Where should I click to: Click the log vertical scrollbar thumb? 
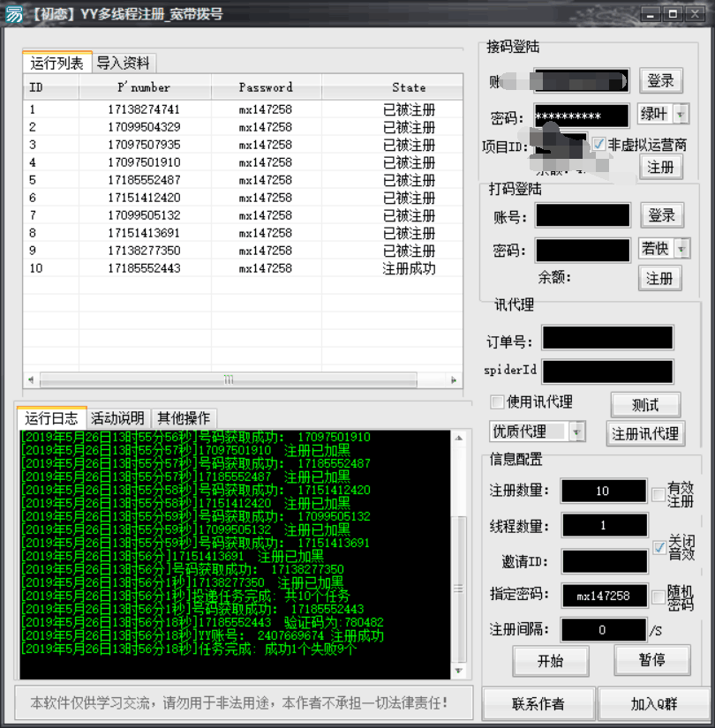[459, 589]
